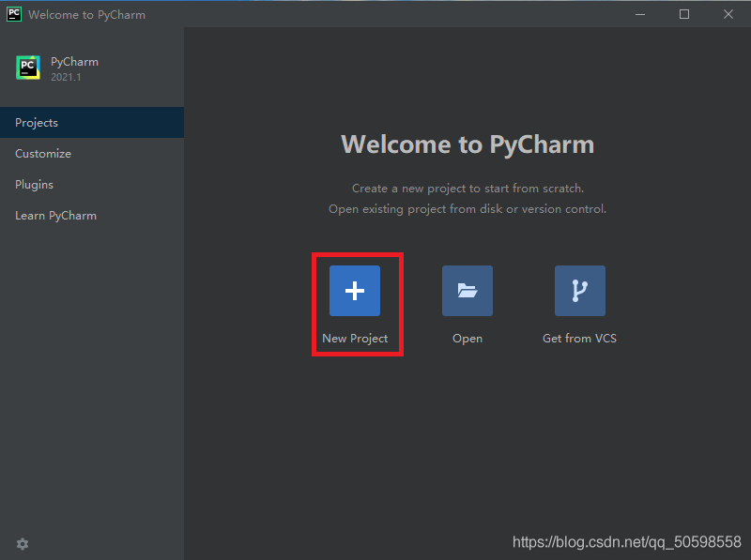Select the Projects tab

pos(92,123)
